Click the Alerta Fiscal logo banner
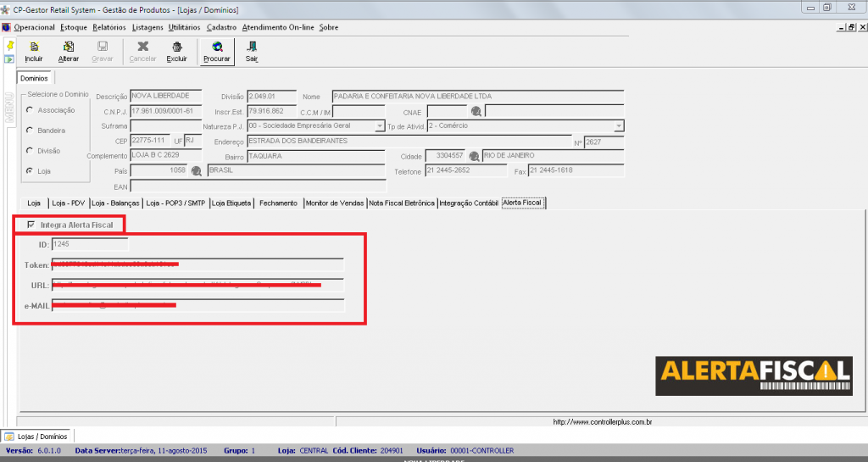The width and height of the screenshot is (868, 462). tap(754, 376)
